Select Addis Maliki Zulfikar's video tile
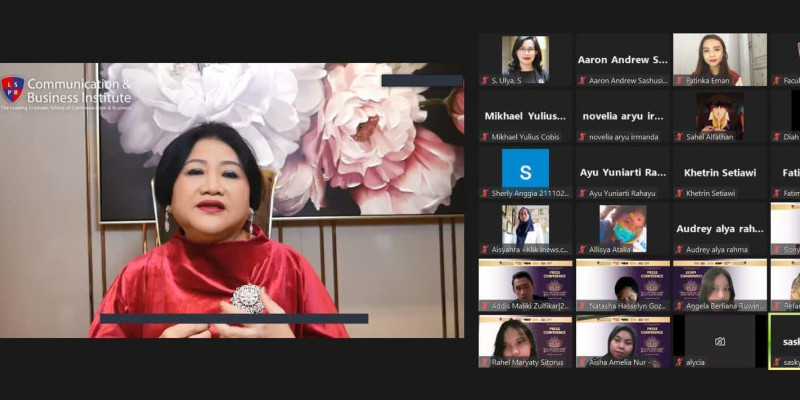The image size is (800, 400). [x=526, y=285]
